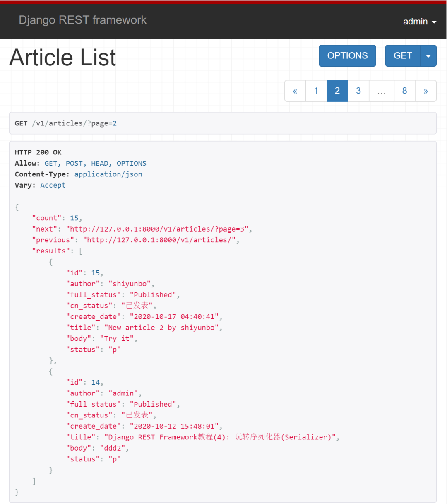Click the OPTIONS button
447x504 pixels.
347,55
